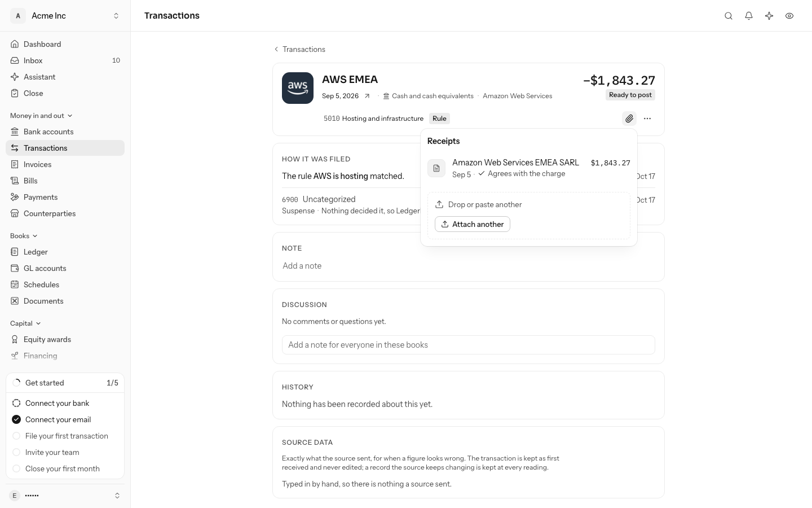Image resolution: width=812 pixels, height=508 pixels.
Task: Open the external link arrow beside Sep 5, 2026
Action: tap(367, 96)
